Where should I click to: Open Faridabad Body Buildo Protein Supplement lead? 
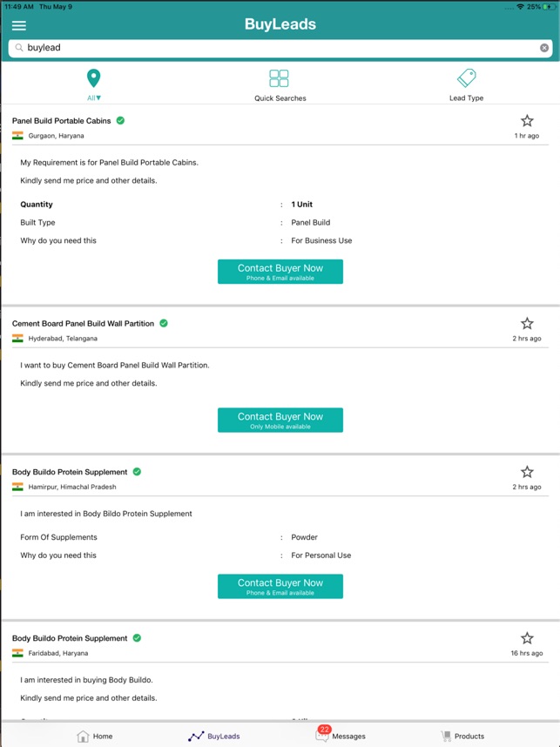70,638
